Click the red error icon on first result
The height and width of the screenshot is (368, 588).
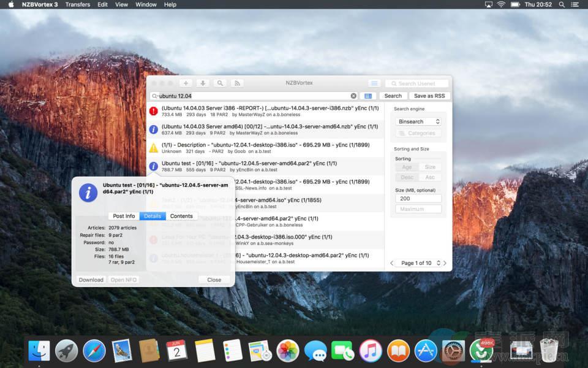tap(153, 111)
